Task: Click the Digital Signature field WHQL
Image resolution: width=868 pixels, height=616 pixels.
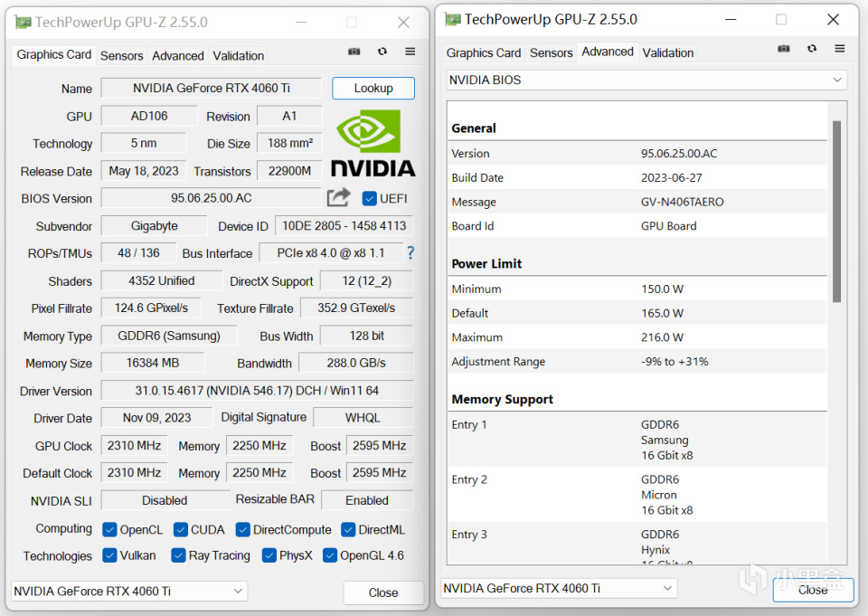Action: [363, 418]
